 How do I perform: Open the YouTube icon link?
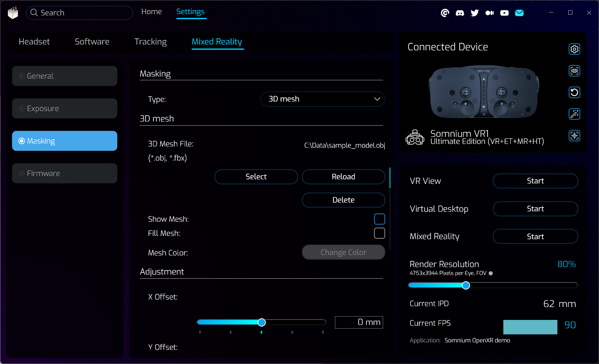coord(504,13)
